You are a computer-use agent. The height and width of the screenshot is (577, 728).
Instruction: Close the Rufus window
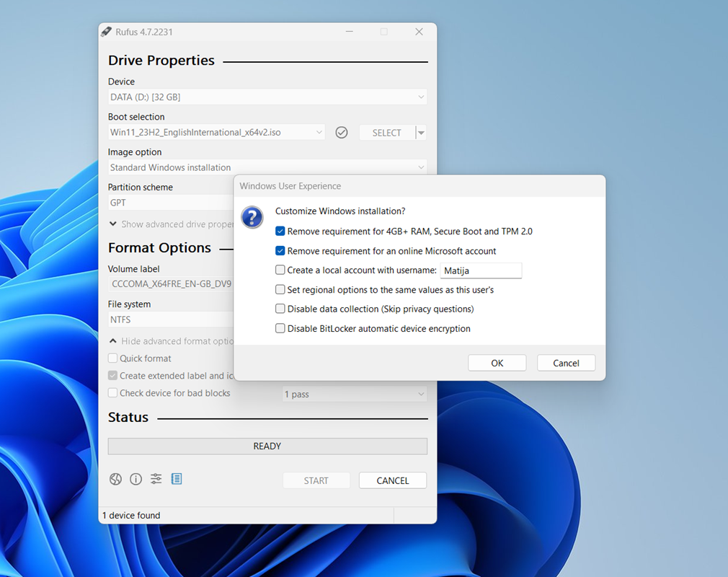click(419, 32)
